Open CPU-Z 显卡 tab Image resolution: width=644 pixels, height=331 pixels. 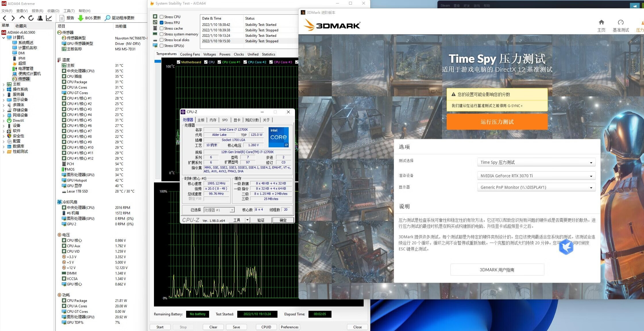pos(237,120)
